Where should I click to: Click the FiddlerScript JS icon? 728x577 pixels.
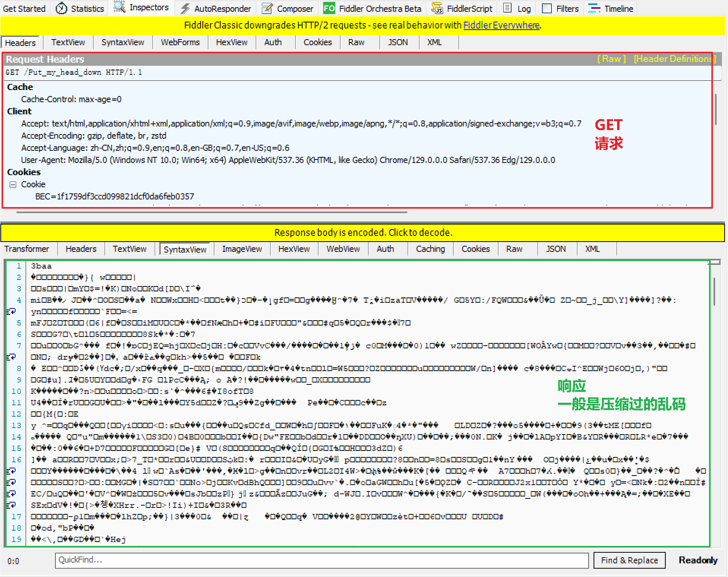click(437, 8)
